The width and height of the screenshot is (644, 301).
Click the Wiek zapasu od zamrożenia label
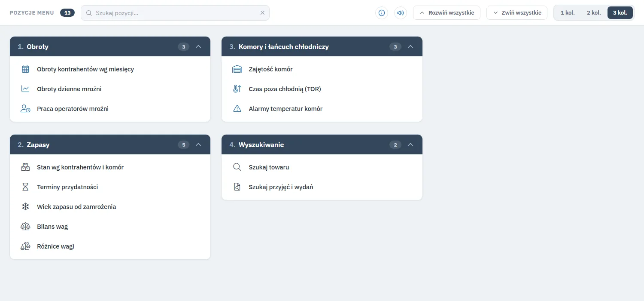[76, 207]
